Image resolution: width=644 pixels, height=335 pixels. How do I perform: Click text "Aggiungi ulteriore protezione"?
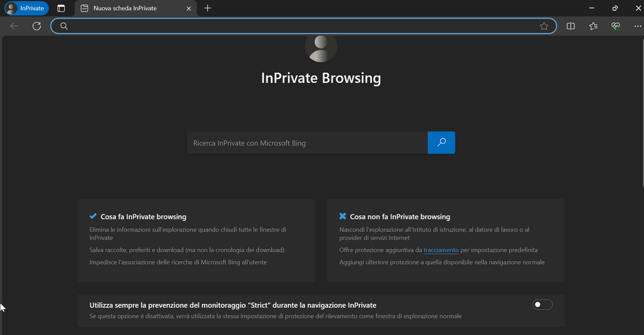click(380, 262)
